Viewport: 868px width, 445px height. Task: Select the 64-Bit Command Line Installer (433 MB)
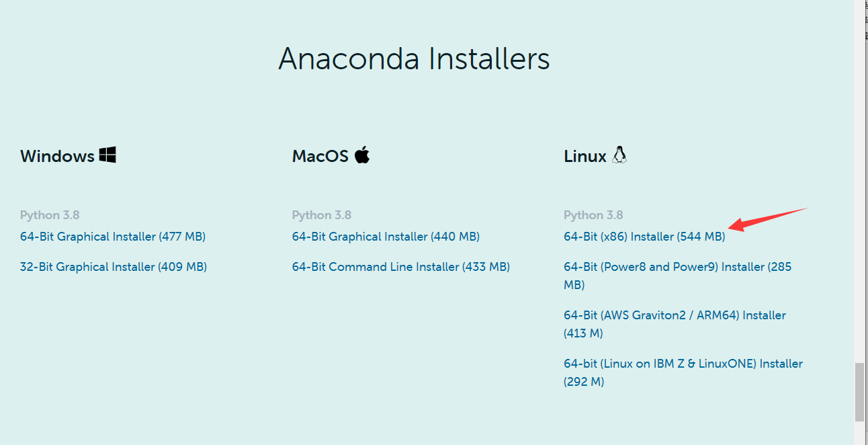(400, 266)
